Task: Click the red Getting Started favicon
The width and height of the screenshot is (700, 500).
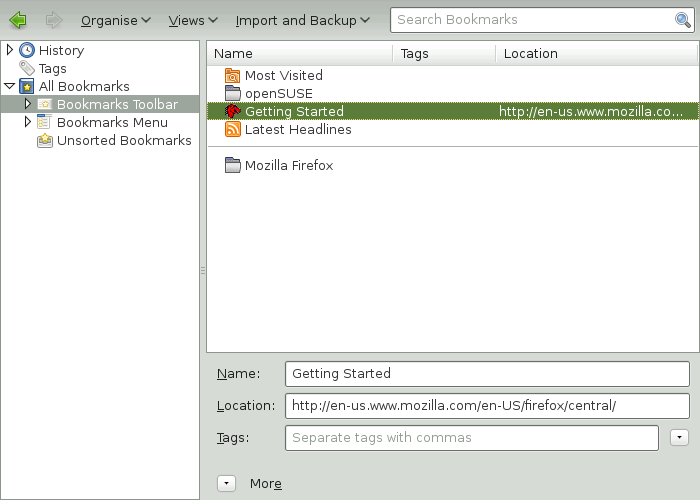Action: click(x=233, y=111)
